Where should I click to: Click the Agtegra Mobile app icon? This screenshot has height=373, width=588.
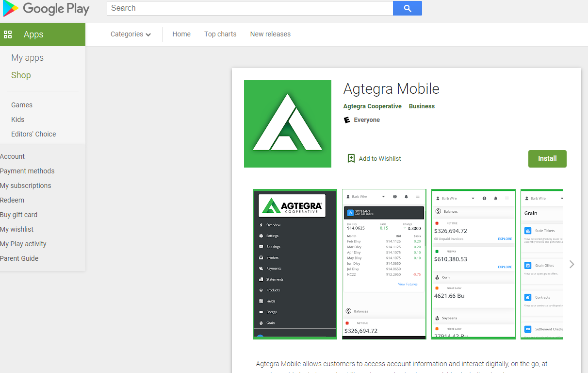coord(288,124)
